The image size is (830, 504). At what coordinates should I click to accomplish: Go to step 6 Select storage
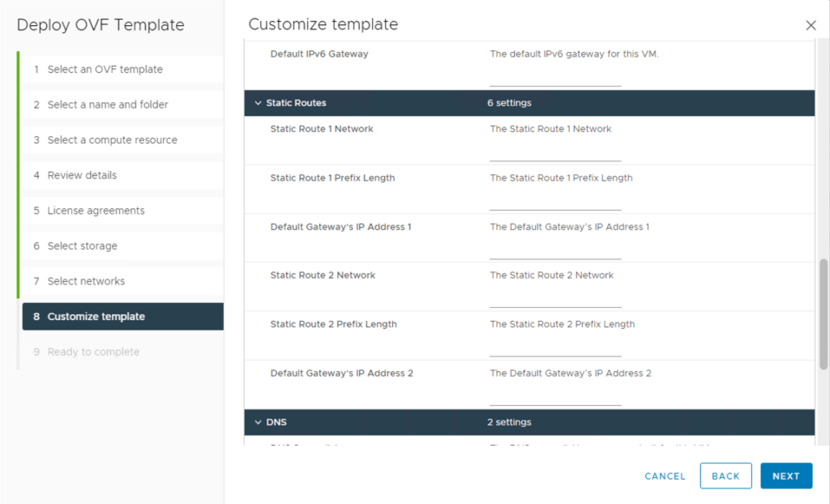pyautogui.click(x=123, y=246)
